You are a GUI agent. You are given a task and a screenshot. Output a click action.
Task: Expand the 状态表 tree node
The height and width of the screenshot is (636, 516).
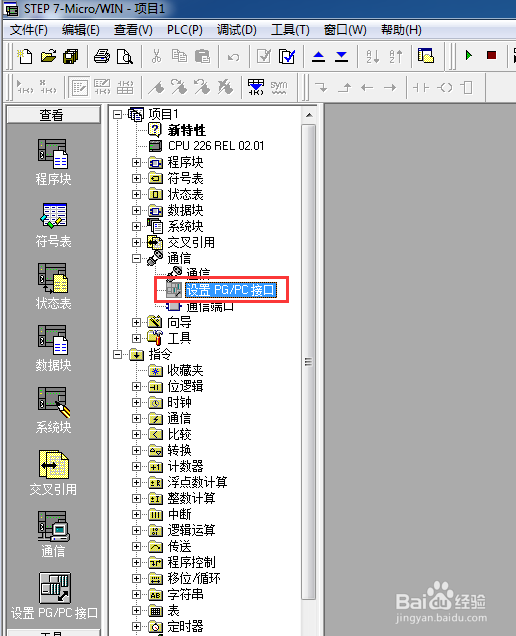pyautogui.click(x=136, y=194)
